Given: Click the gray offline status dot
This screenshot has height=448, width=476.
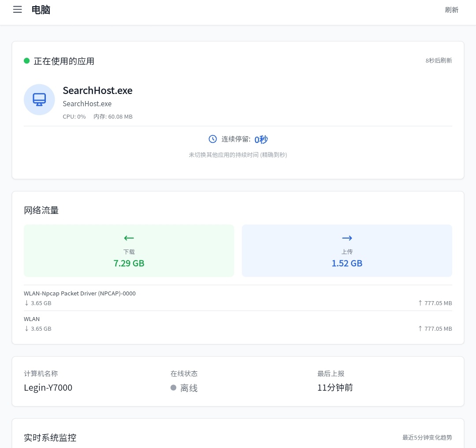Looking at the screenshot, I should pos(174,388).
